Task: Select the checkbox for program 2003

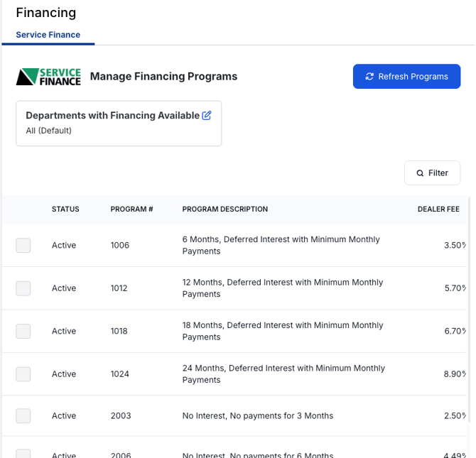Action: tap(23, 416)
